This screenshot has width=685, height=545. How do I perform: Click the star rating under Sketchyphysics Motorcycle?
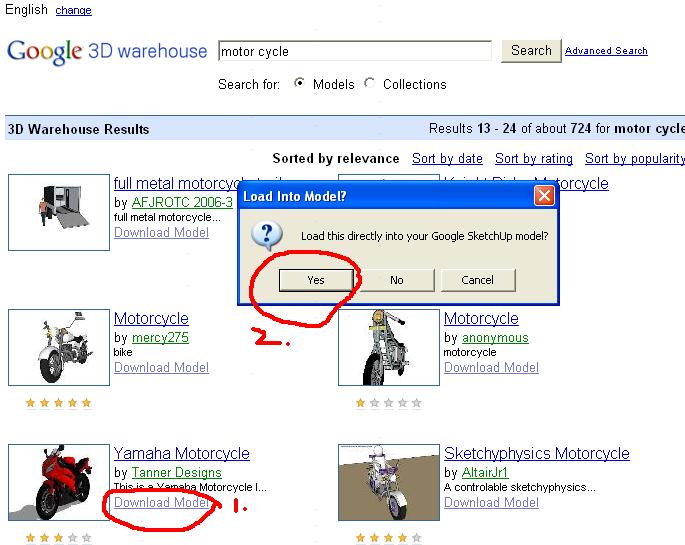point(389,538)
